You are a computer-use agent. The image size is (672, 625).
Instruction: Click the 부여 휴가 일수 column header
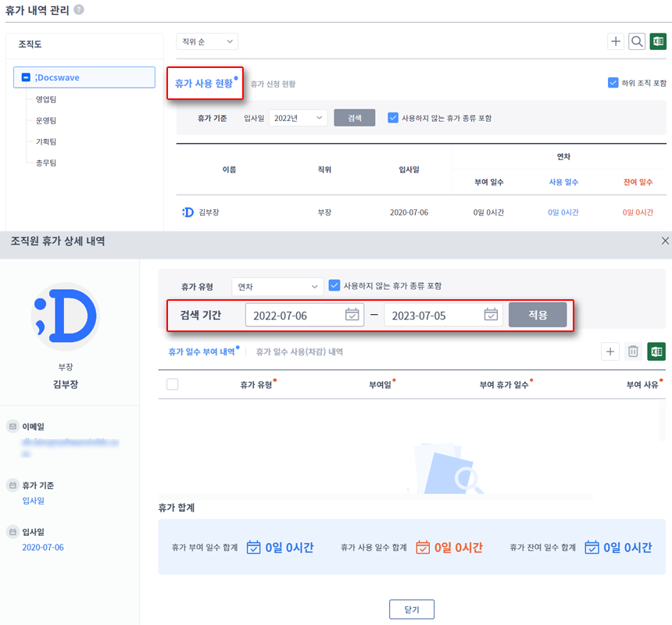click(503, 384)
